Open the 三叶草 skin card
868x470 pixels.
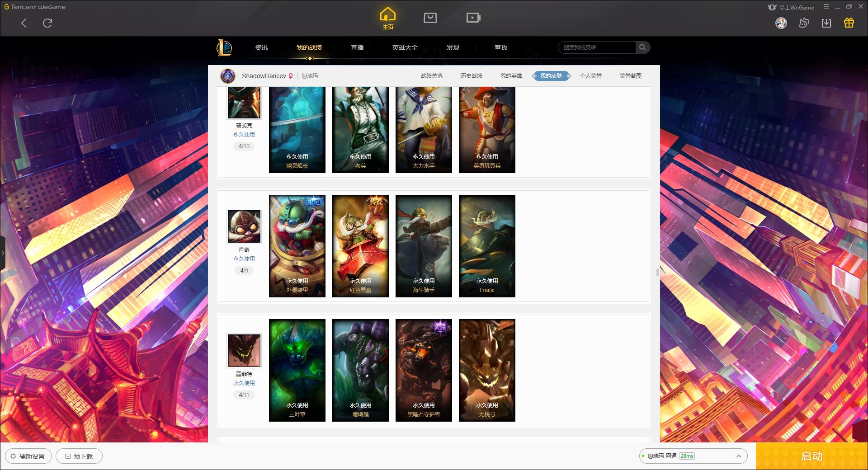click(297, 370)
